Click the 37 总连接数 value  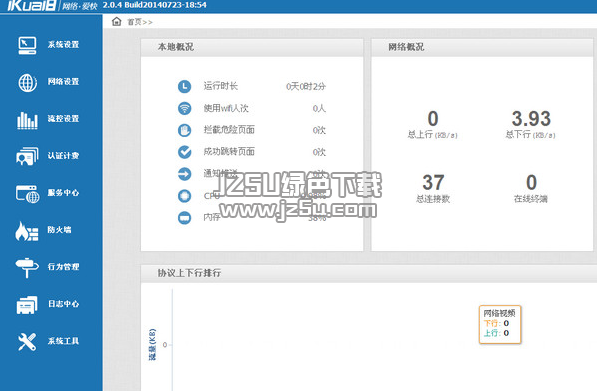click(x=433, y=183)
